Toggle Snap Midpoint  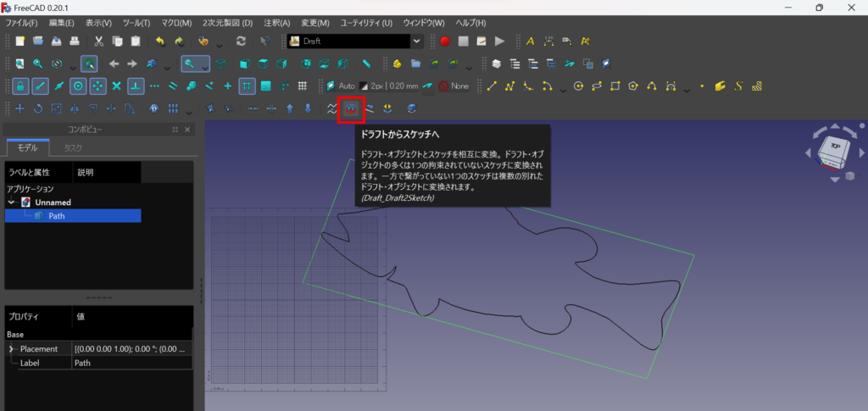pyautogui.click(x=59, y=86)
